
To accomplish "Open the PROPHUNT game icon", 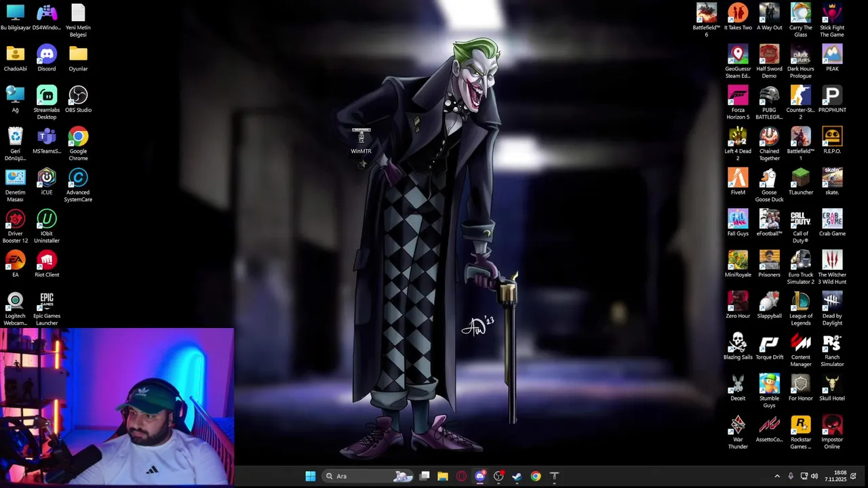I will click(832, 100).
